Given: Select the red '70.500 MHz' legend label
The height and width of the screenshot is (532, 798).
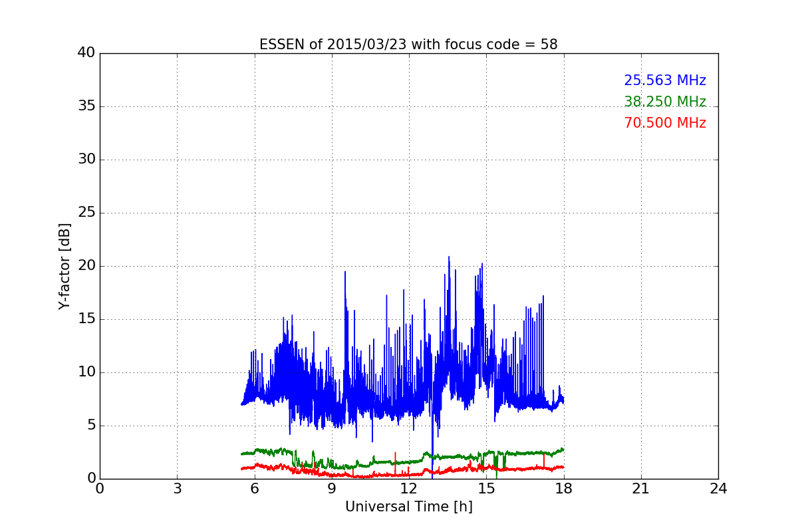Looking at the screenshot, I should [x=665, y=123].
